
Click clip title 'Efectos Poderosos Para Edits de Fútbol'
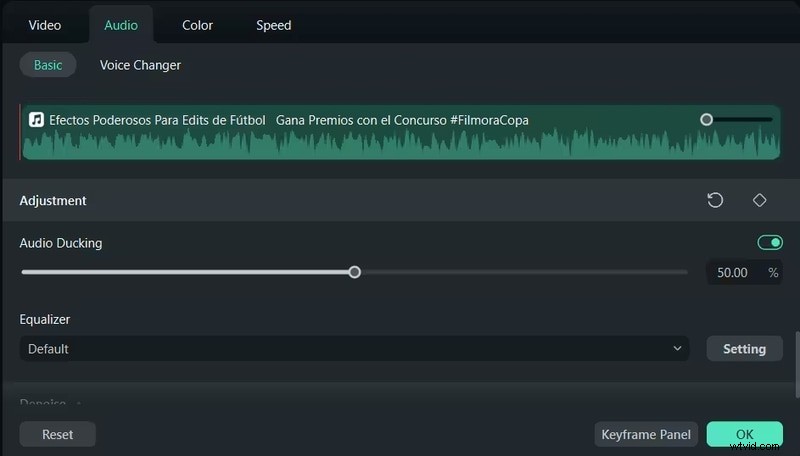pos(157,120)
